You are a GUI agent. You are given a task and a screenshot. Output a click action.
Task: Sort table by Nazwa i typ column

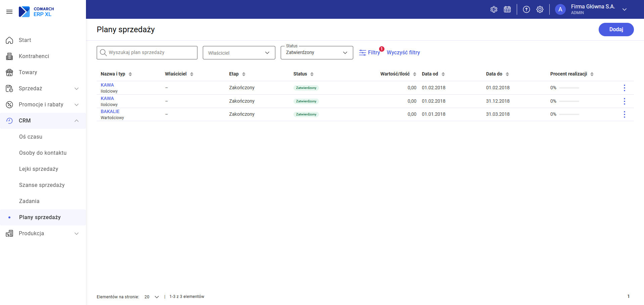[116, 74]
